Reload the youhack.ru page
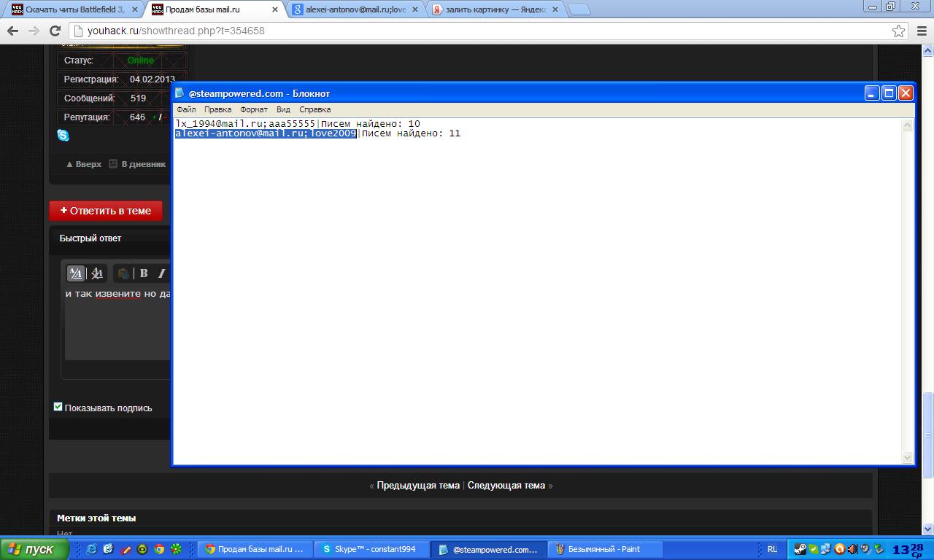This screenshot has height=560, width=934. (55, 31)
